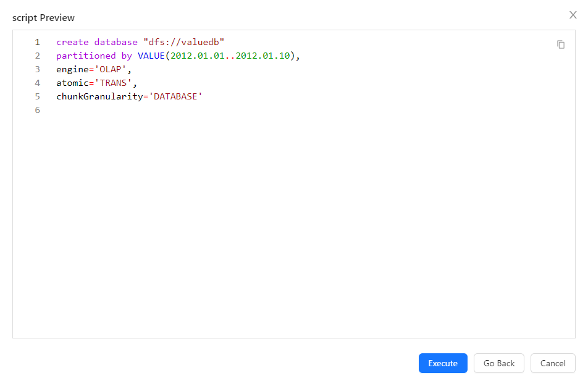Click the "partitioned" keyword
This screenshot has width=588, height=386.
click(x=86, y=56)
